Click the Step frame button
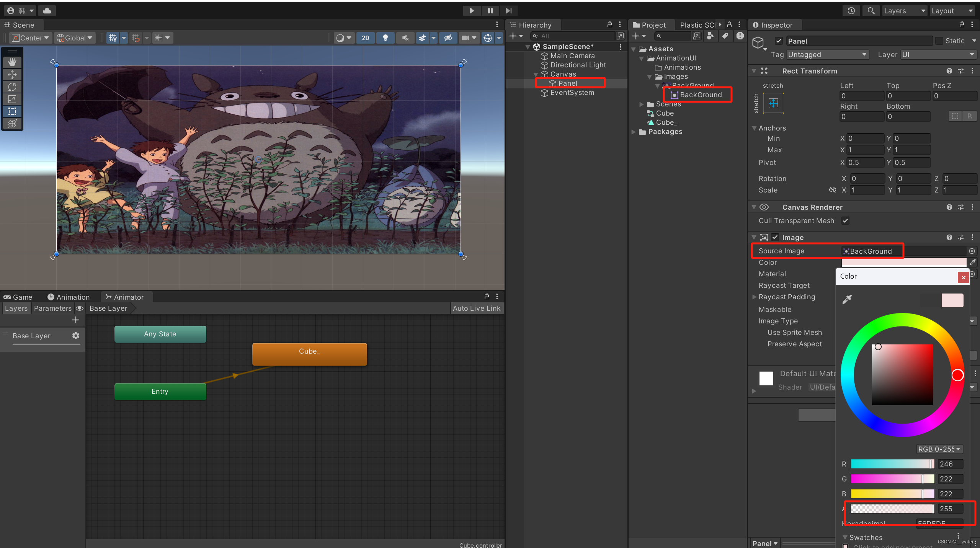Image resolution: width=980 pixels, height=548 pixels. click(x=509, y=11)
